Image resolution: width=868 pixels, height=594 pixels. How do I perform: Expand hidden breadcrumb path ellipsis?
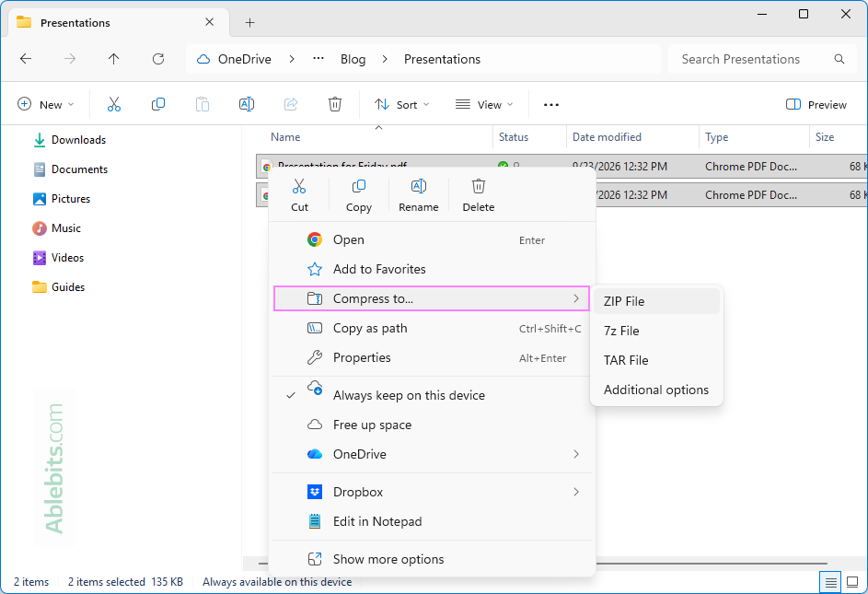[x=318, y=59]
